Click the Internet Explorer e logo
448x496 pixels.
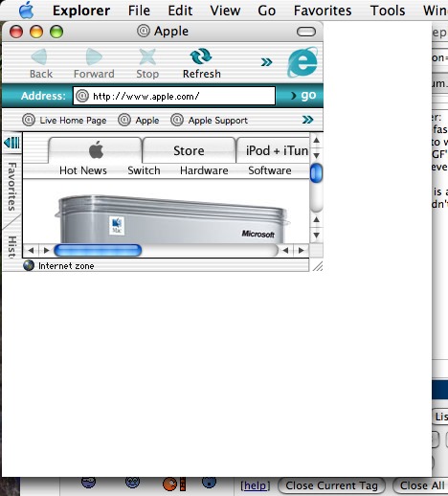point(302,62)
